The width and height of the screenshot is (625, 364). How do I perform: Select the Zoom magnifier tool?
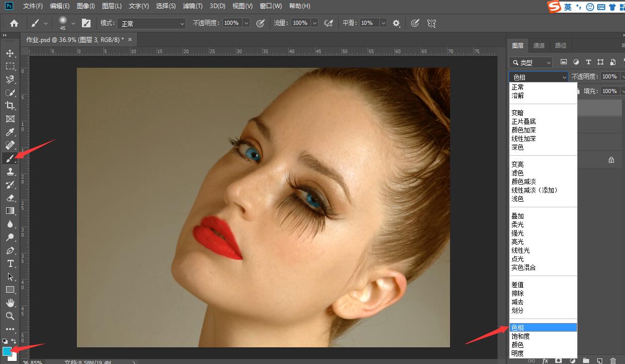click(x=10, y=316)
